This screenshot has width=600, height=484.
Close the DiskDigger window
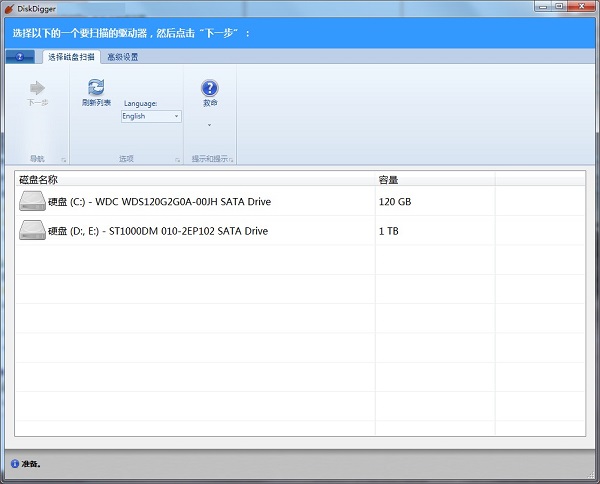(581, 6)
